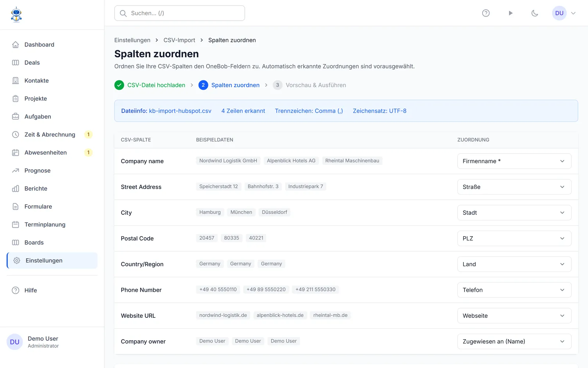588x368 pixels.
Task: Click the search magnifier icon
Action: click(123, 13)
